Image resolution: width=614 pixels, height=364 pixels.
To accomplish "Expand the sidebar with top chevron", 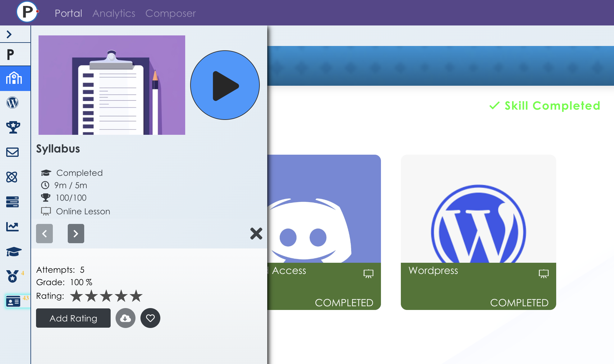I will click(9, 34).
